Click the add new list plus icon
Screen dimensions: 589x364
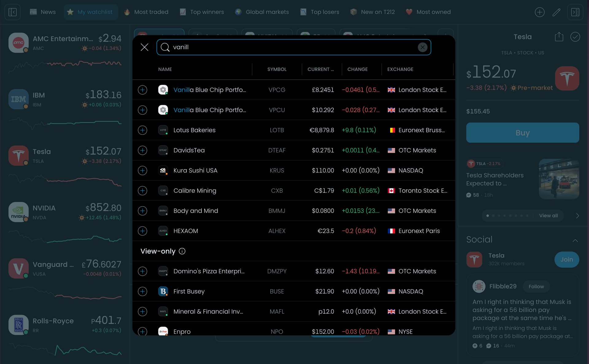[x=540, y=12]
